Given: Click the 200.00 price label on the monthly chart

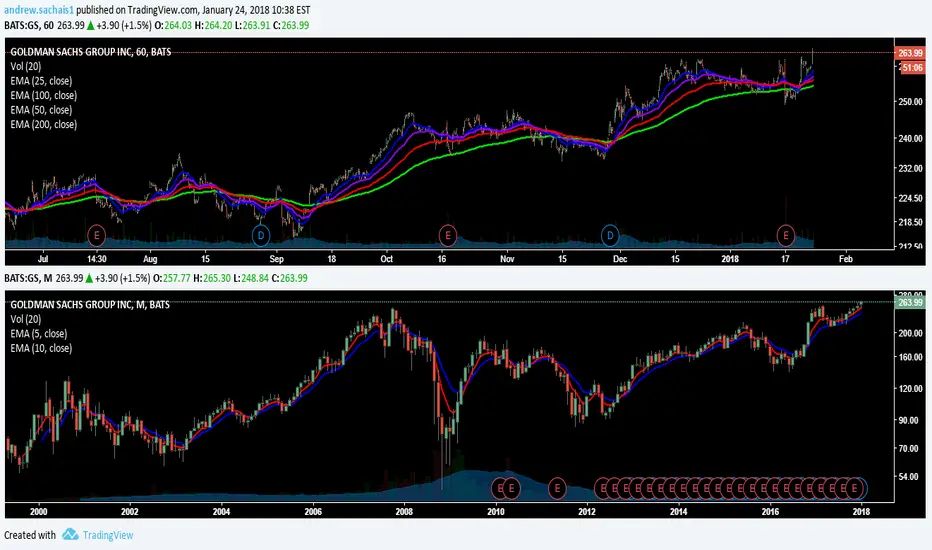Looking at the screenshot, I should [x=910, y=333].
